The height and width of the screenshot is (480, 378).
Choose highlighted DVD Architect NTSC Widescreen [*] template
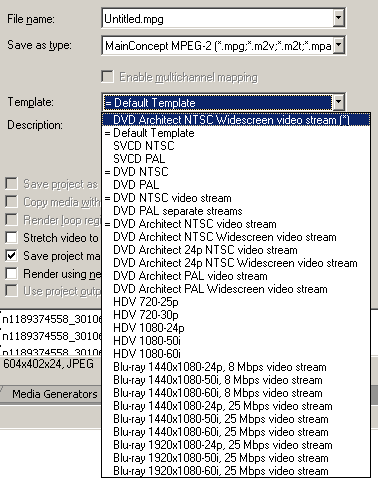click(x=236, y=120)
